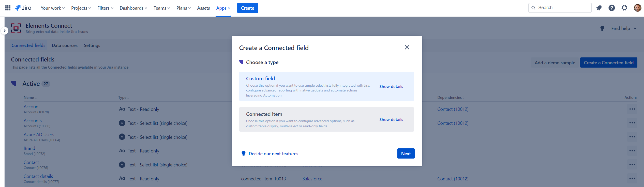Go to the Assets menu item
644x187 pixels.
203,8
